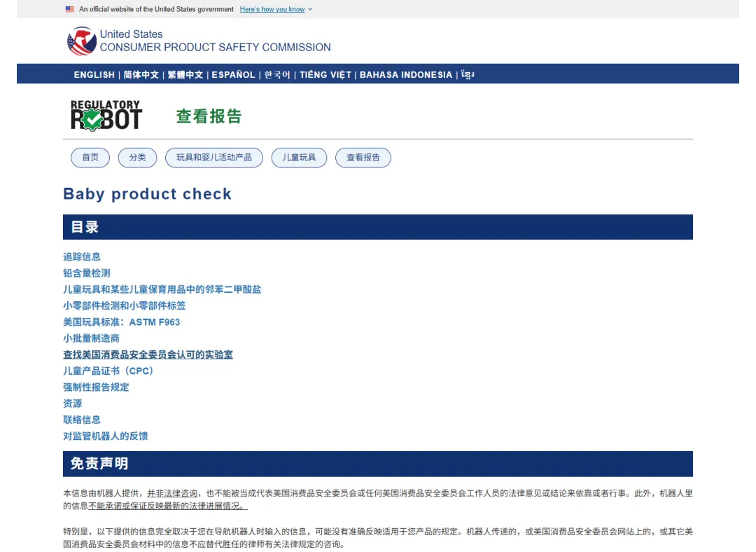This screenshot has height=552, width=756.
Task: Switch language to Korean 한국어
Action: (277, 75)
